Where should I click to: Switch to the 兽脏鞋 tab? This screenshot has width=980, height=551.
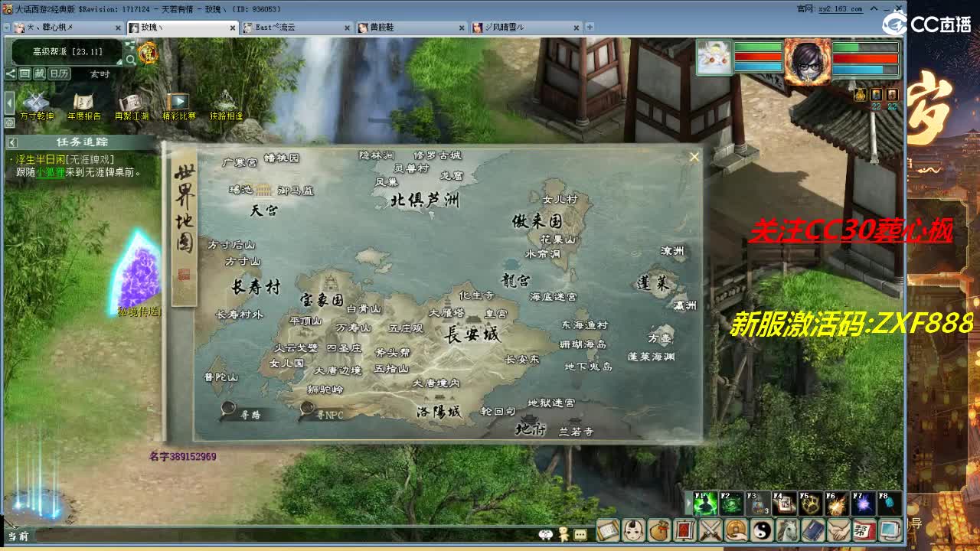412,28
